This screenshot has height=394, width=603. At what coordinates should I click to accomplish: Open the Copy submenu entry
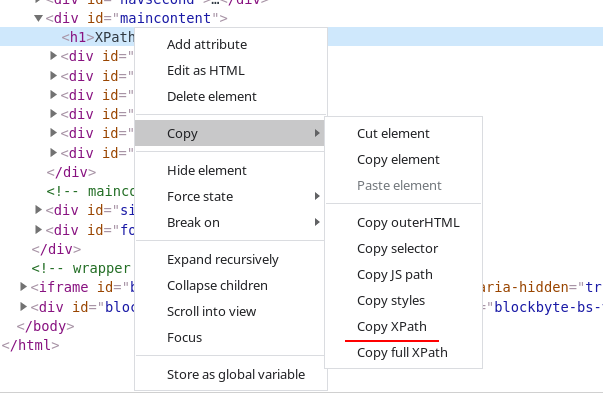tap(230, 133)
